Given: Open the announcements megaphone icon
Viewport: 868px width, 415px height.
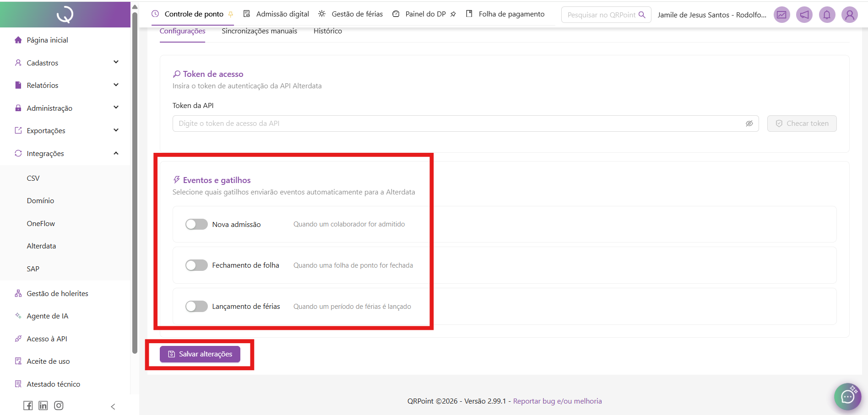Looking at the screenshot, I should [x=804, y=15].
